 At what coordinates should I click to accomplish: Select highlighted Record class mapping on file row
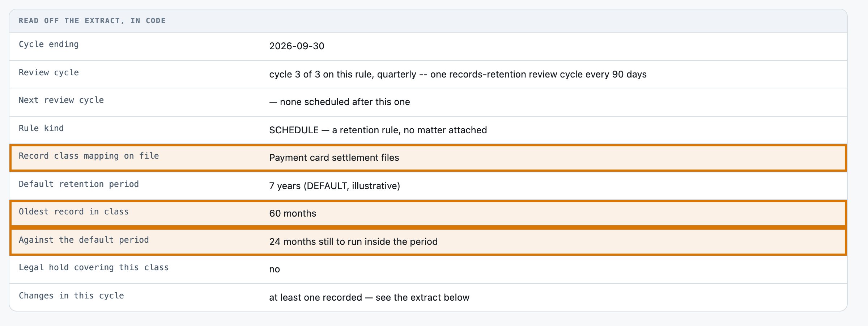(x=428, y=158)
